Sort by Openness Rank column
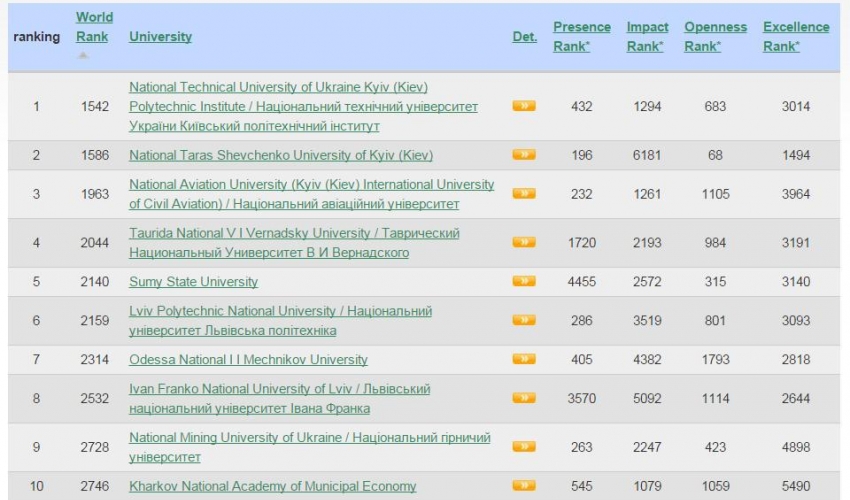 click(x=715, y=37)
